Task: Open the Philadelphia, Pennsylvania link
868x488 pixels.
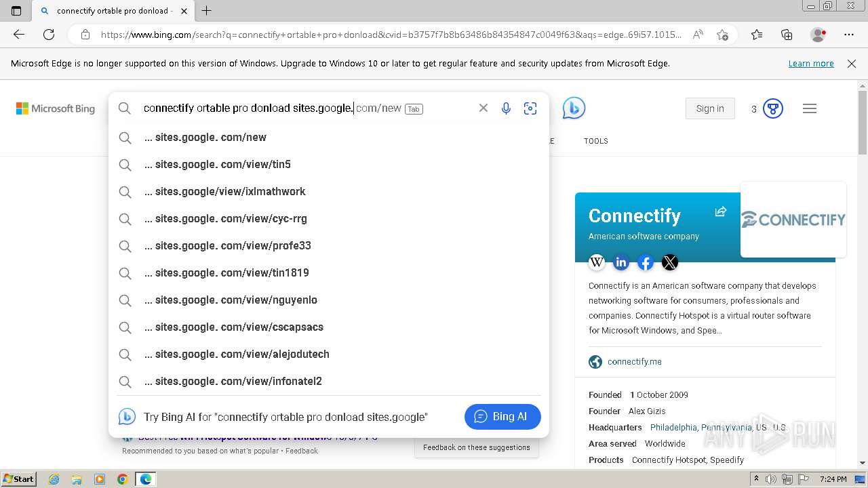Action: [x=701, y=427]
